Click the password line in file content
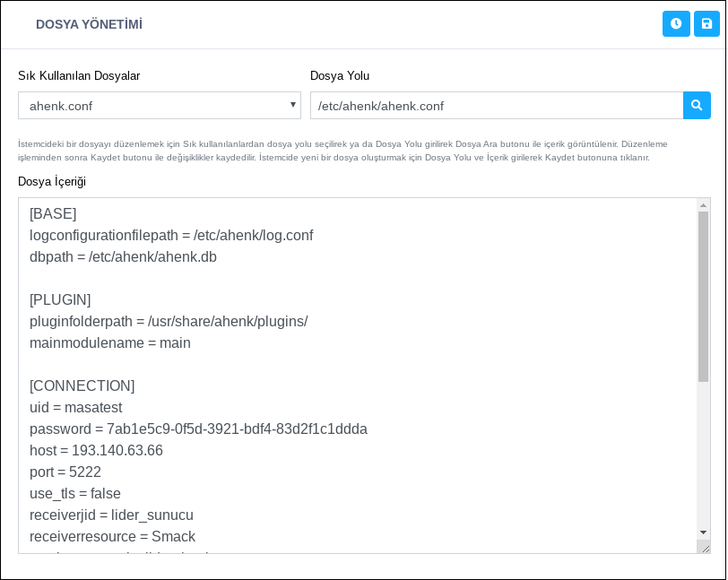Image resolution: width=728 pixels, height=580 pixels. point(198,429)
